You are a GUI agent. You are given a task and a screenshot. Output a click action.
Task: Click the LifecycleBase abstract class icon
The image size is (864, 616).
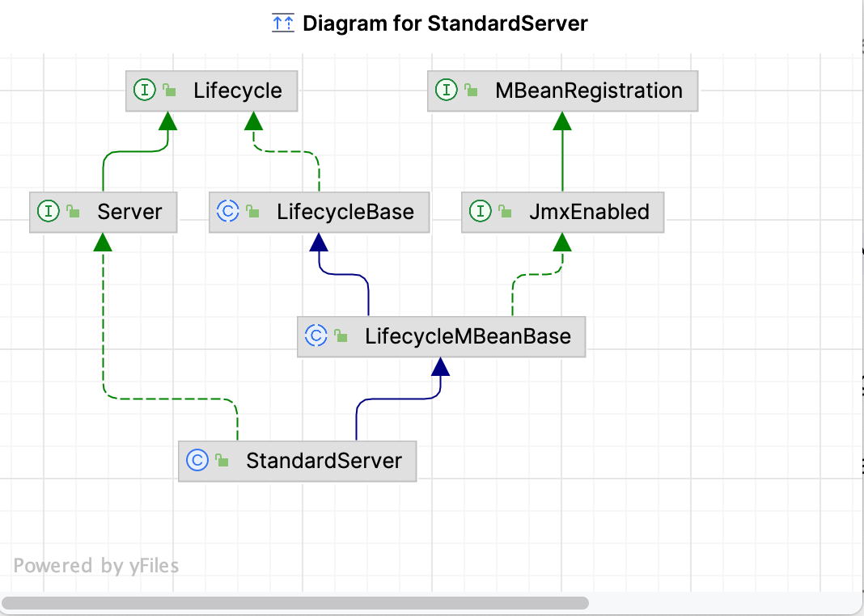[228, 211]
